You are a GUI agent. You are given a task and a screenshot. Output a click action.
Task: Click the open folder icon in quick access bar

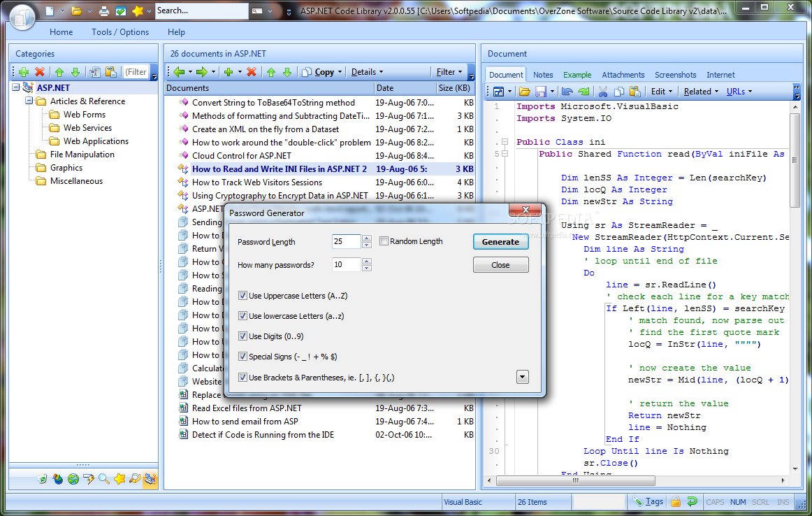(x=77, y=10)
